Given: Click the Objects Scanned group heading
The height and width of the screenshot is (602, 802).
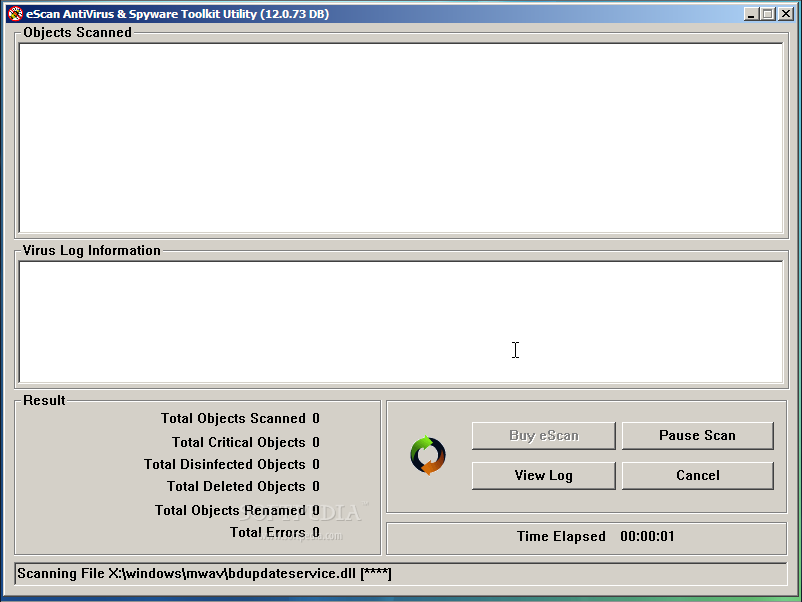Looking at the screenshot, I should (x=77, y=32).
